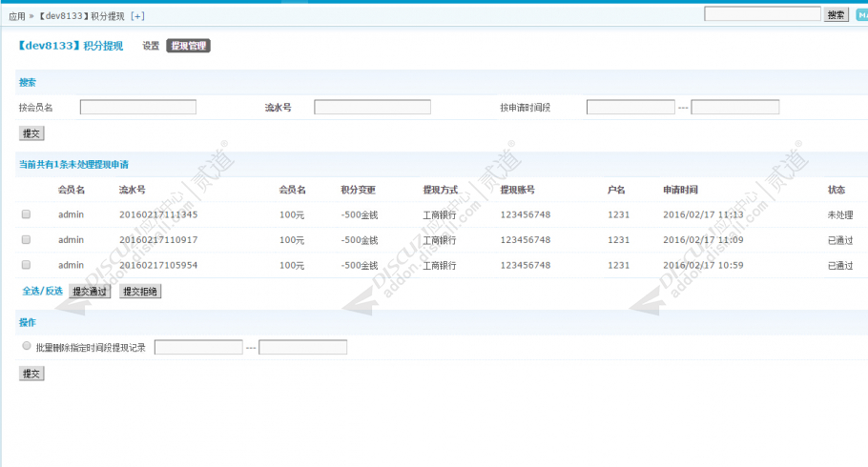868x467 pixels.
Task: Focus batch delete start date field
Action: point(198,348)
